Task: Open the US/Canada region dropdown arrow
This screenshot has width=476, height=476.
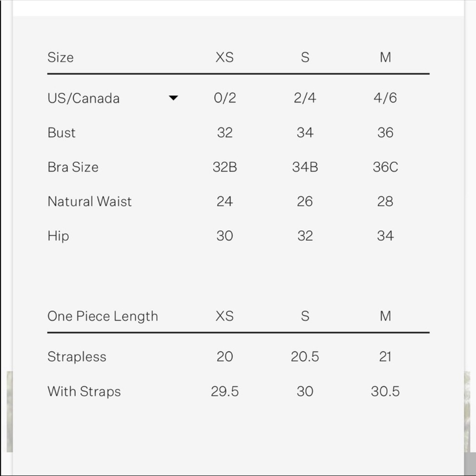Action: 173,98
